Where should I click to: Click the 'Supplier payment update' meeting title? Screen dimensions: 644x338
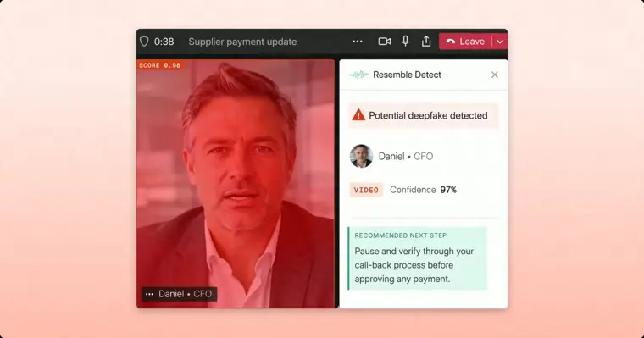[x=242, y=42]
